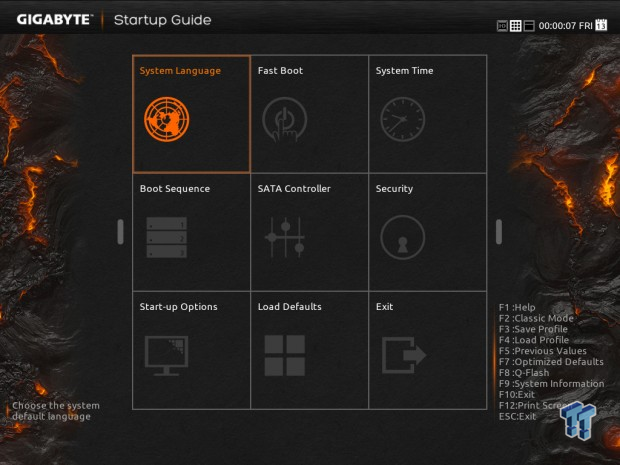This screenshot has width=620, height=465.
Task: Select the Security keyhole icon
Action: pyautogui.click(x=403, y=237)
